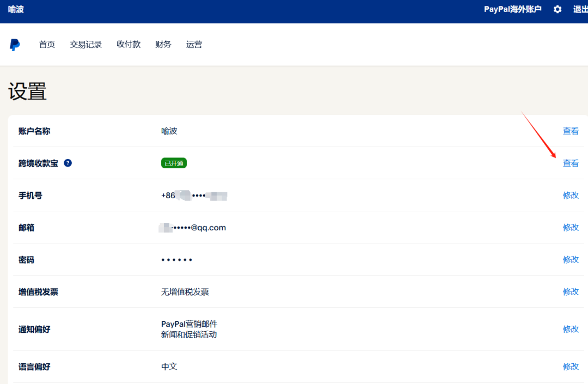Click the 邮箱 label
588x384 pixels.
click(26, 228)
